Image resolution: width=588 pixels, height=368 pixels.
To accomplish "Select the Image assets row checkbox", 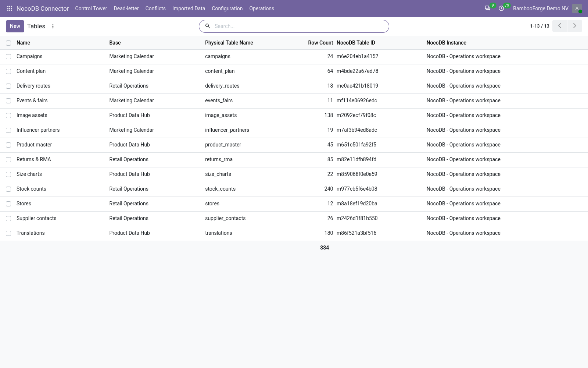I will [x=8, y=116].
